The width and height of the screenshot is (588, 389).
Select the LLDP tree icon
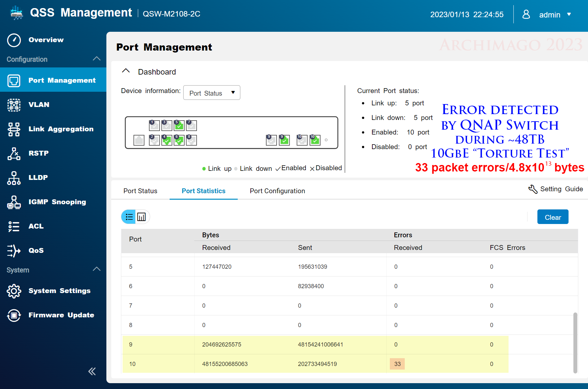click(x=14, y=178)
